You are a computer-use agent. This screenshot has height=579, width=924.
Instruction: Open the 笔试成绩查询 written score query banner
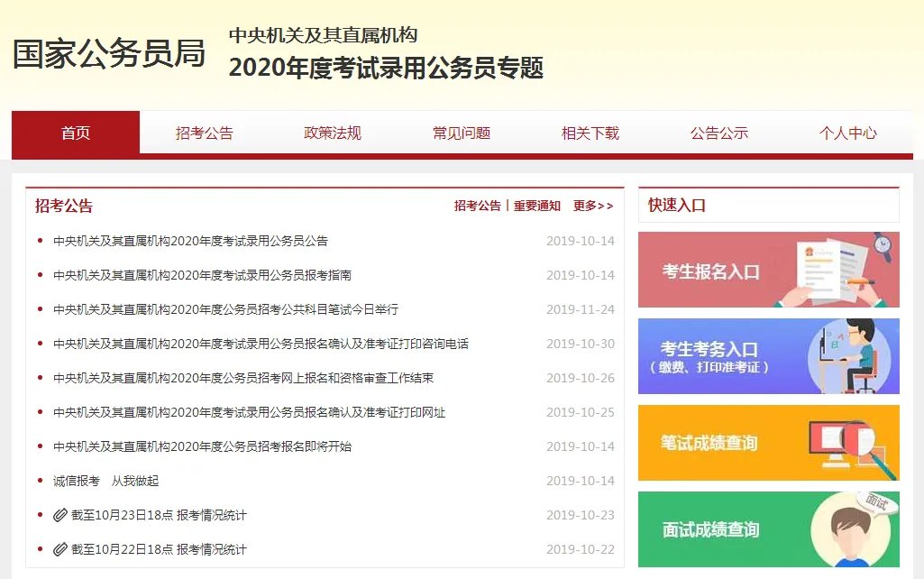[x=768, y=443]
